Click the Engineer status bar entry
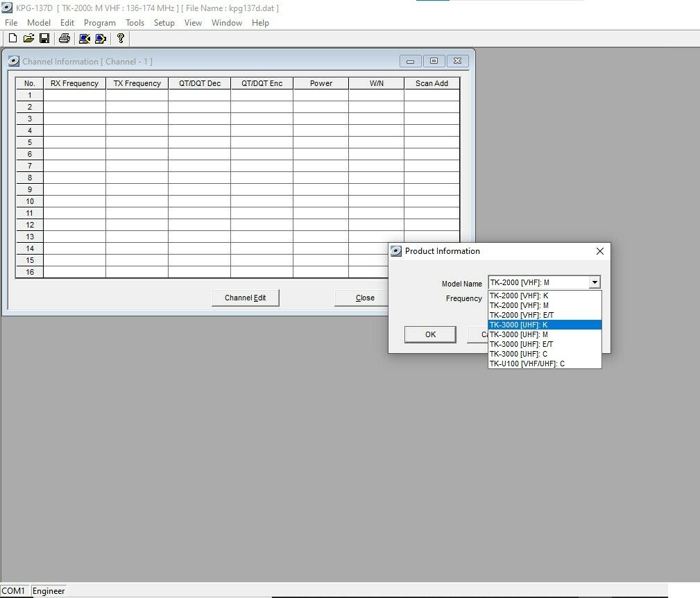Screen dimensions: 700x598 pyautogui.click(x=49, y=591)
